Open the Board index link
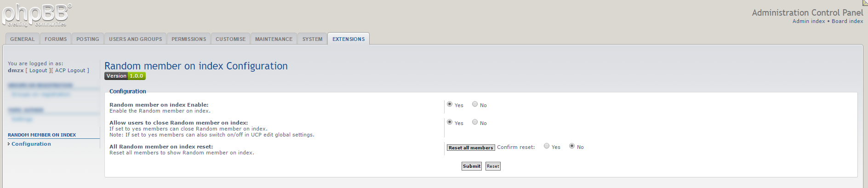This screenshot has height=188, width=868. pos(847,21)
